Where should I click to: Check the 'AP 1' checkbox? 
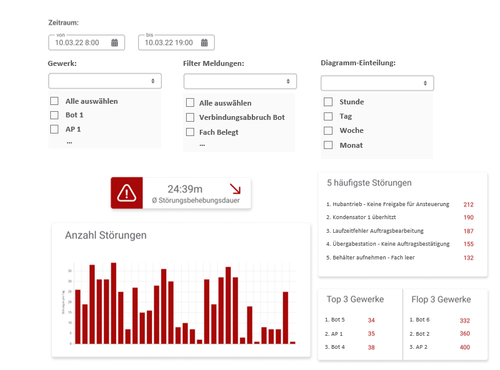pyautogui.click(x=54, y=129)
